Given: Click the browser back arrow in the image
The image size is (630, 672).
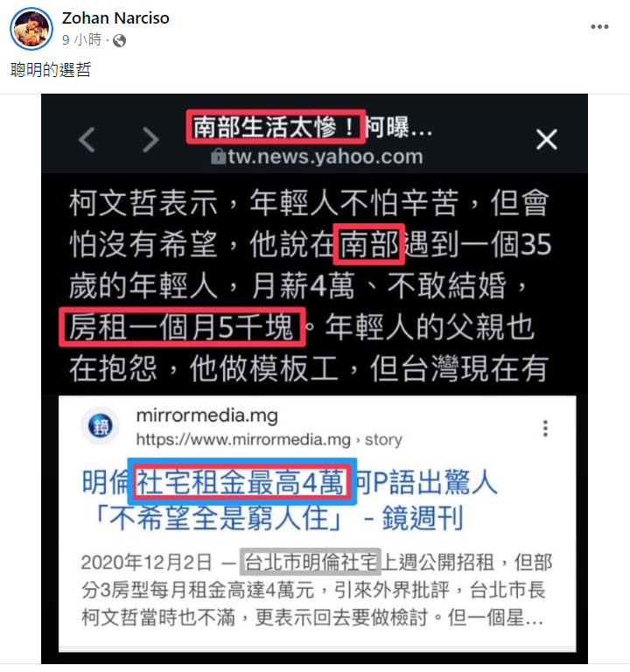Looking at the screenshot, I should pos(87,139).
